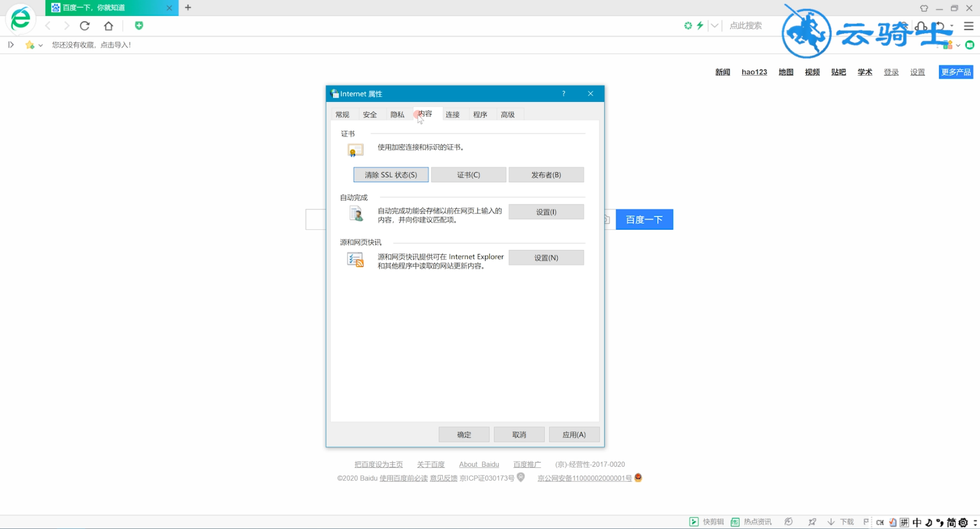Open the 贴吧 link
Viewport: 980px width, 529px height.
tap(838, 72)
